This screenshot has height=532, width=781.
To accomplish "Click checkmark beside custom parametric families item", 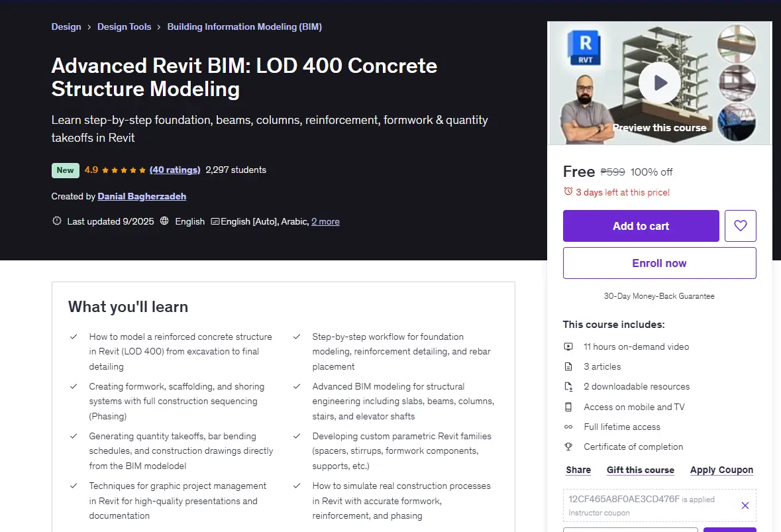I will click(297, 437).
